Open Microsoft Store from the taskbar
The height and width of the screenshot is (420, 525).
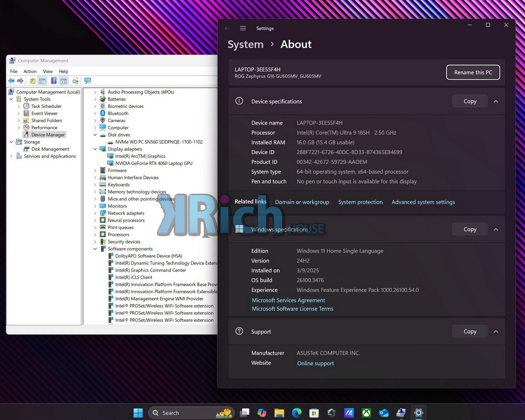pos(314,413)
